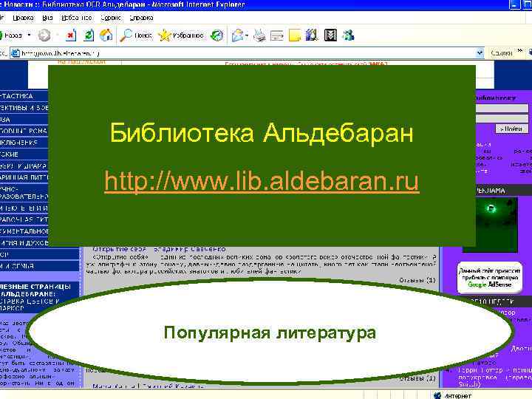Open the Отзывы (1) link below oval

tap(417, 378)
